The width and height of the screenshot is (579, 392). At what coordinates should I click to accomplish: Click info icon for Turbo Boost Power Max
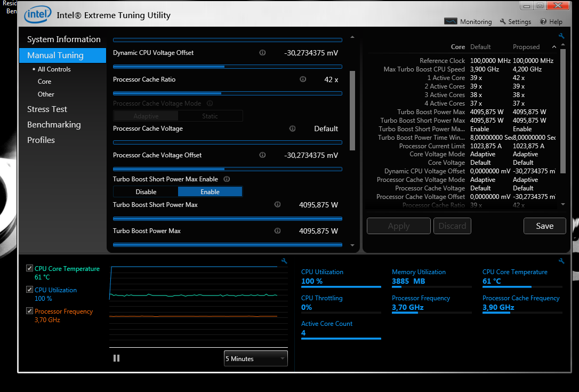pos(277,230)
